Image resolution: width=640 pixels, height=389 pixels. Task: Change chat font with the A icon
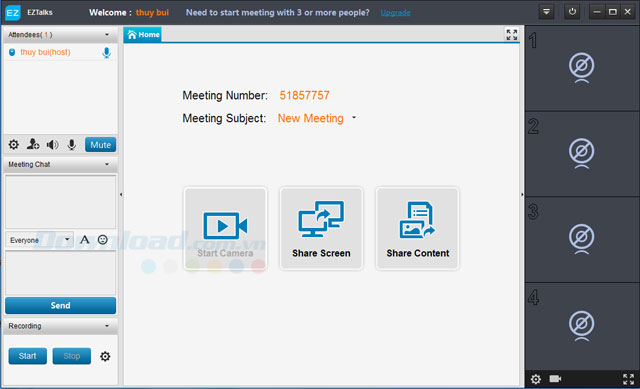pos(84,240)
